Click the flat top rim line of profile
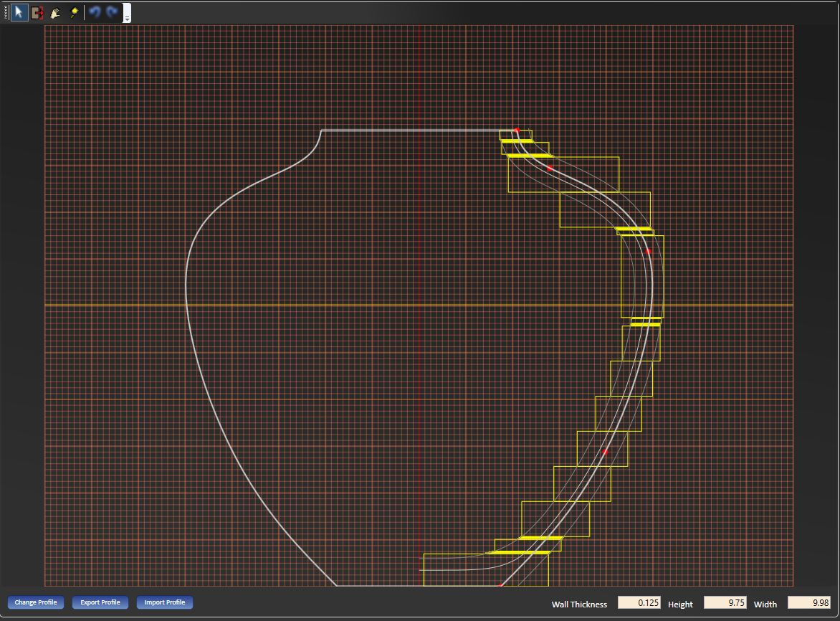This screenshot has height=621, width=840. pos(416,131)
